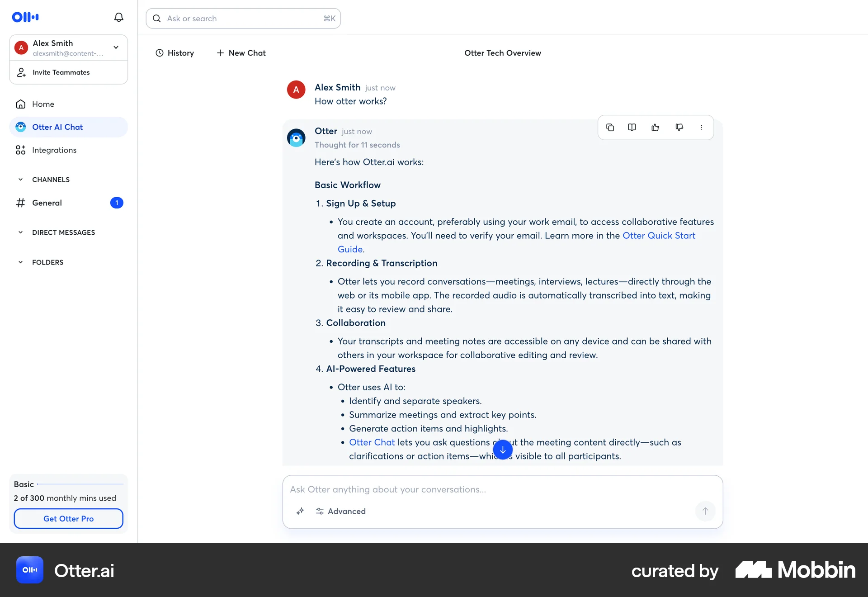Click the 'How otter works?' message

[x=350, y=101]
